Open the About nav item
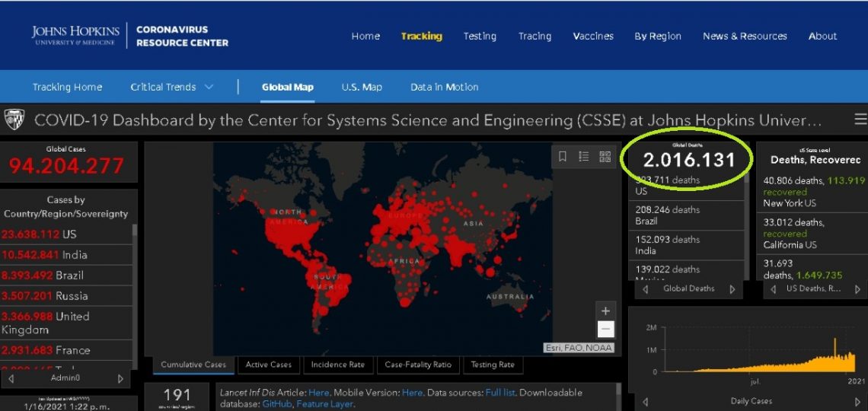868x411 pixels. coord(822,36)
